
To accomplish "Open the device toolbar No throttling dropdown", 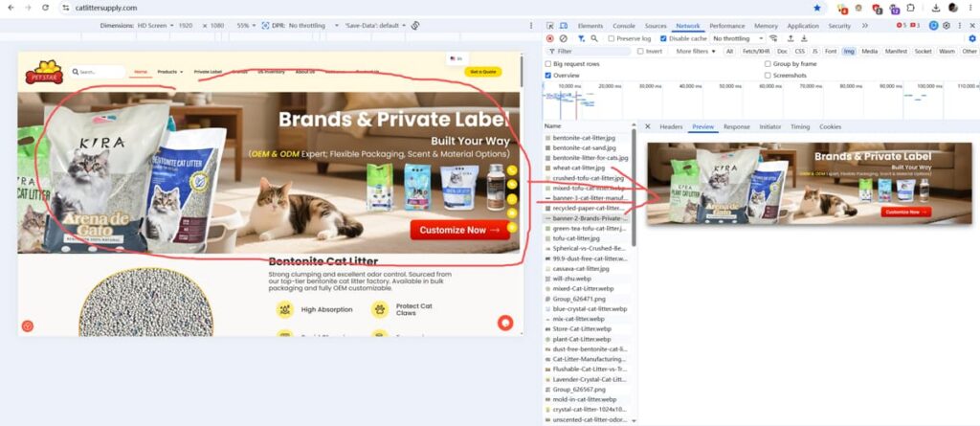I will point(314,26).
